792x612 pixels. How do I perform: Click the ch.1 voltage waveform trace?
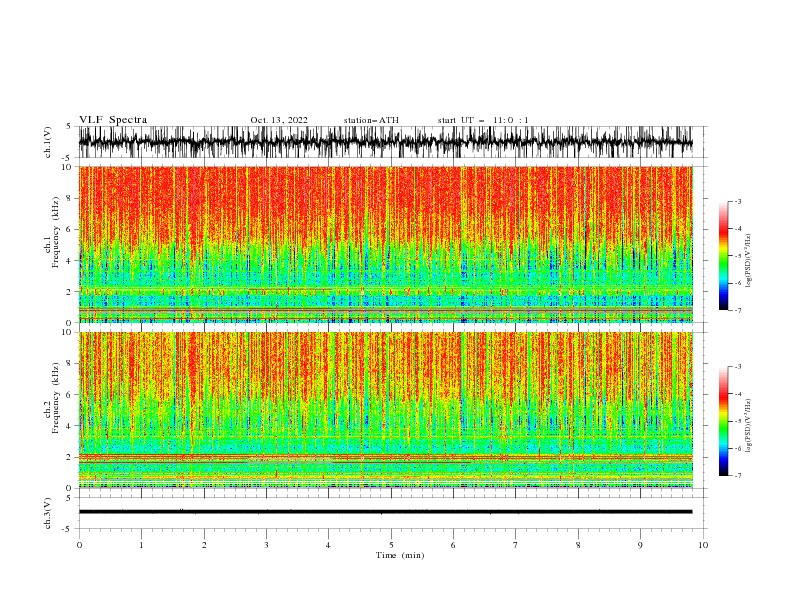point(385,142)
